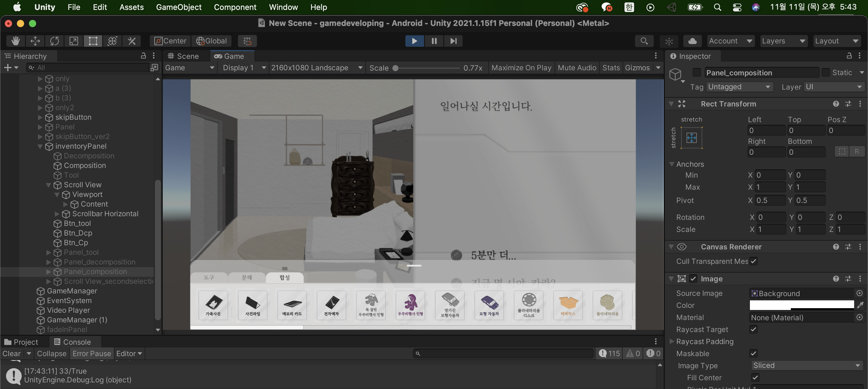The width and height of the screenshot is (868, 389).
Task: Click the Gizmos button
Action: [637, 68]
